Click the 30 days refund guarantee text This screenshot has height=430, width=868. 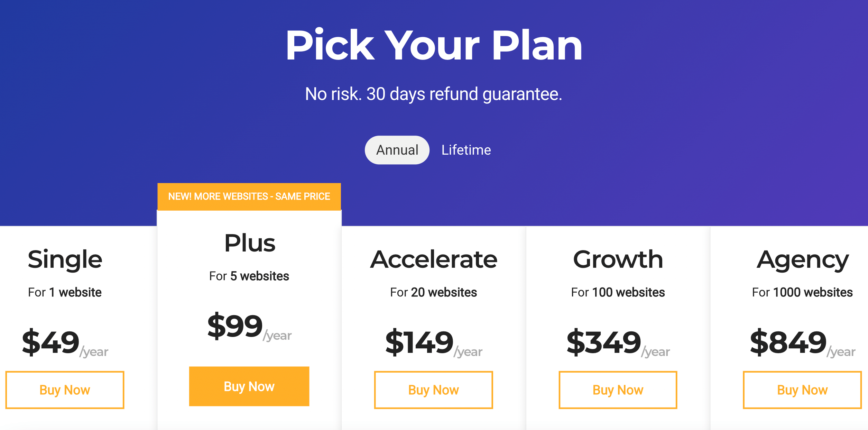click(x=434, y=94)
